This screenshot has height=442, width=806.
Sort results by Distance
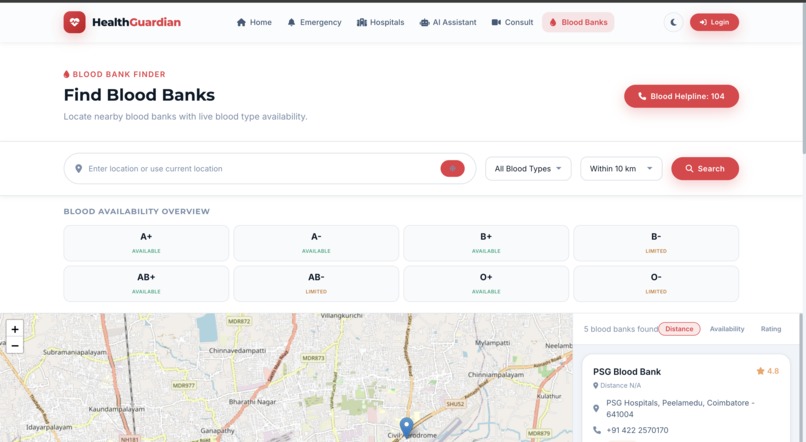pos(679,329)
